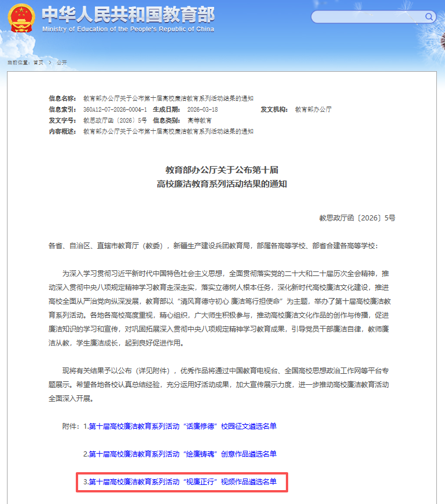Click the index number 360A12-07-2026-0004-1
Screen dimensions: 445x504
(x=115, y=109)
